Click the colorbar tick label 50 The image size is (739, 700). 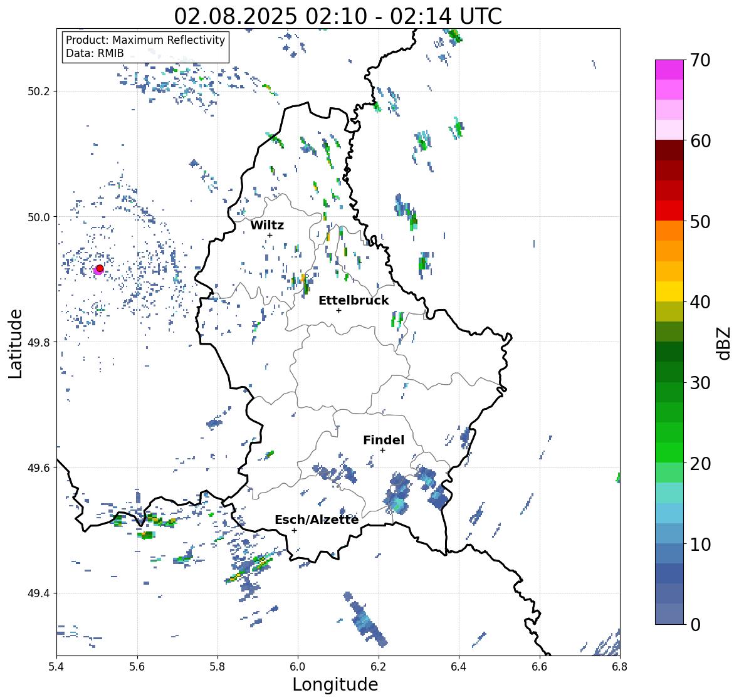[700, 221]
